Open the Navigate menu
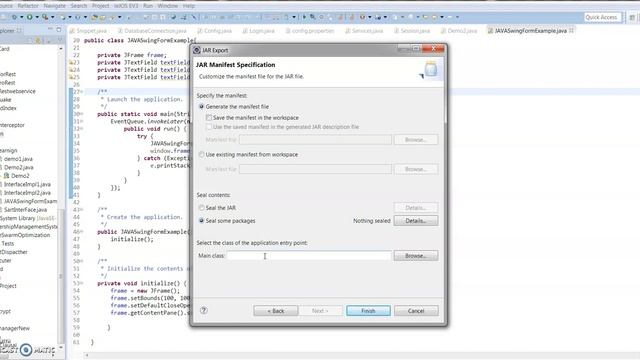This screenshot has height=360, width=640. coord(54,6)
